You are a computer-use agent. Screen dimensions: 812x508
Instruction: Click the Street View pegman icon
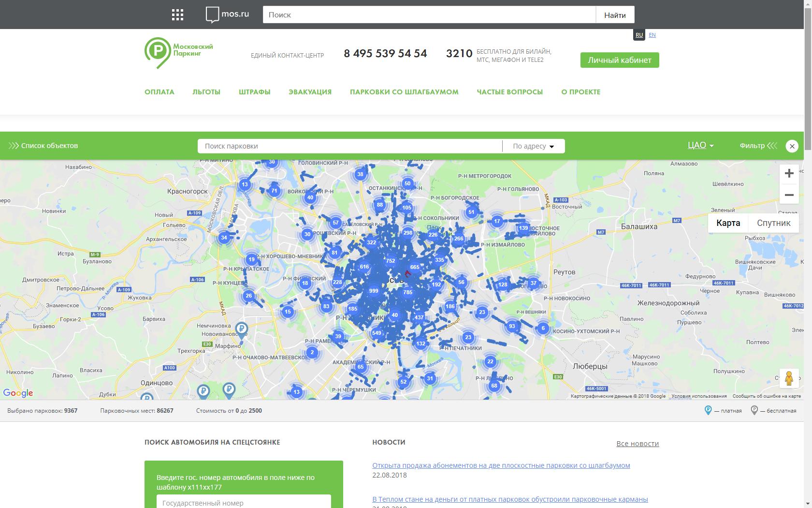789,378
